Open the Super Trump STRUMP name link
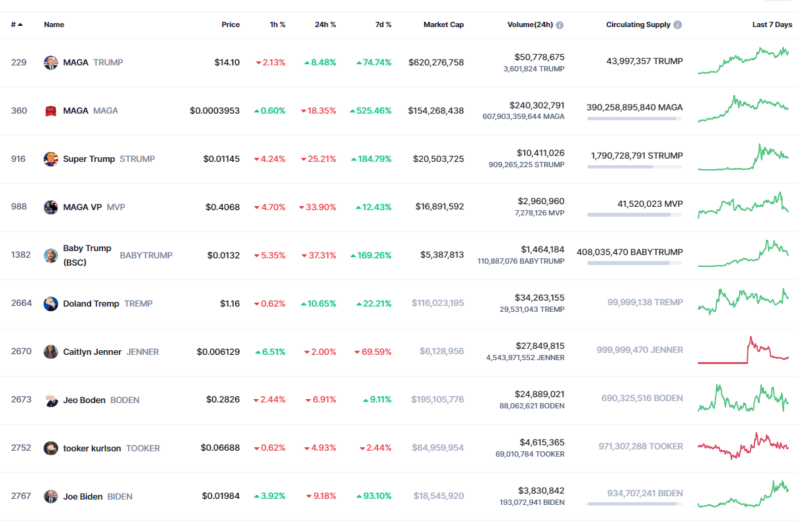Screen dimensions: 812x526 pos(109,159)
